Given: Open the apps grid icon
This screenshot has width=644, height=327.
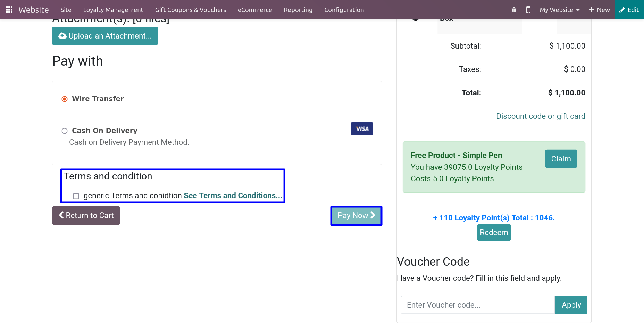Looking at the screenshot, I should 9,10.
